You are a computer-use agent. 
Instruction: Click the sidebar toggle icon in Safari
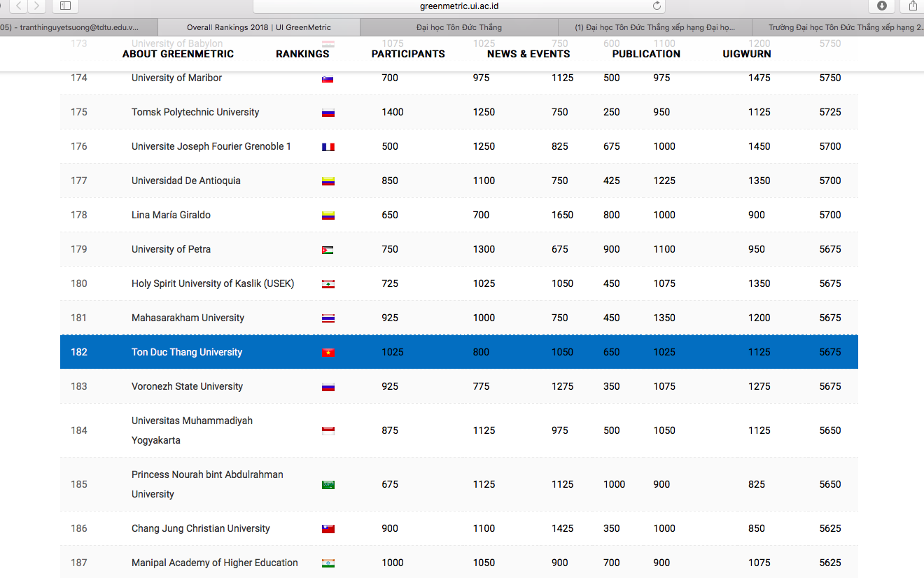(x=64, y=7)
